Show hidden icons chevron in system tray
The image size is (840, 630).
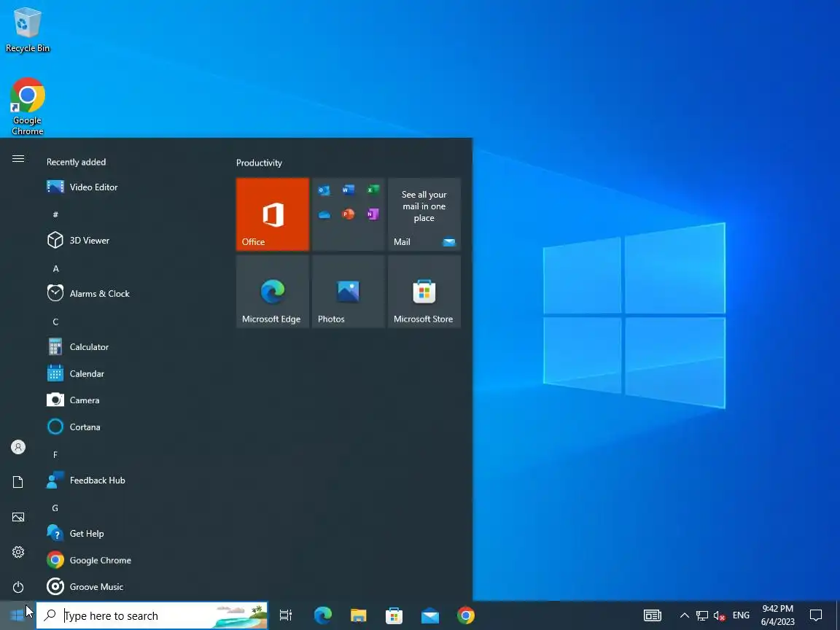tap(684, 615)
